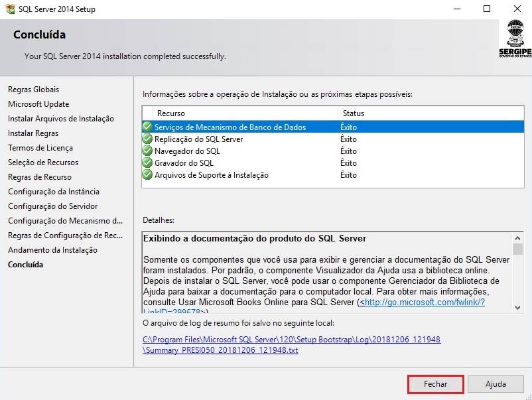Open the go.microsoft.com fwlink hyperlink

click(423, 302)
